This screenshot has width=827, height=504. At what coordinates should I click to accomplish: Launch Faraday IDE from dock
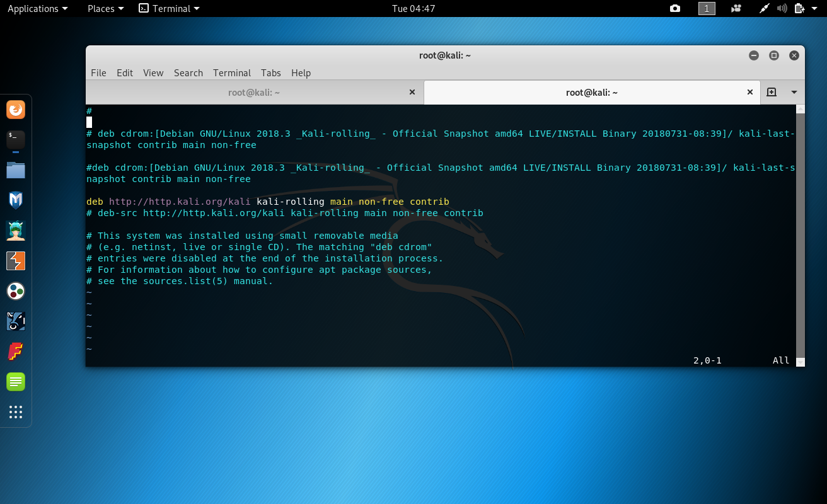coord(16,352)
